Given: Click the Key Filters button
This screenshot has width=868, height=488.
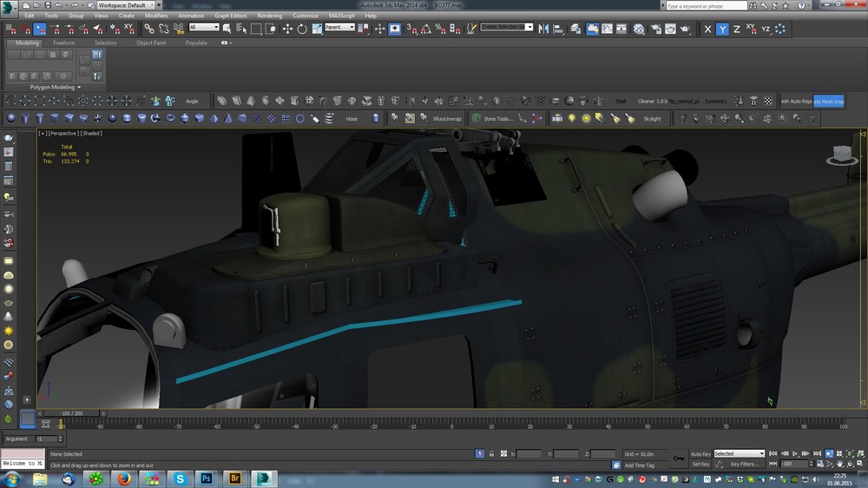Looking at the screenshot, I should (745, 465).
